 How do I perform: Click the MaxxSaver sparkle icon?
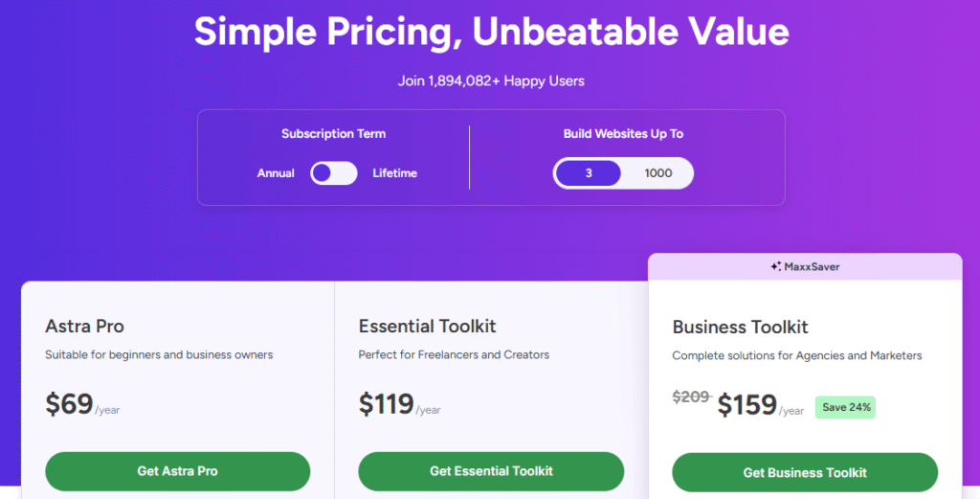775,266
